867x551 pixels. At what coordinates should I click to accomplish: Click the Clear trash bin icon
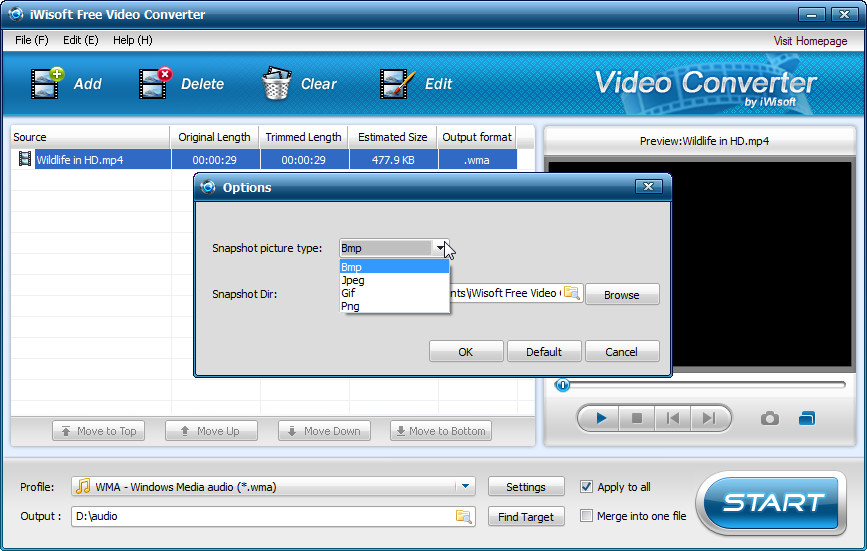point(276,83)
